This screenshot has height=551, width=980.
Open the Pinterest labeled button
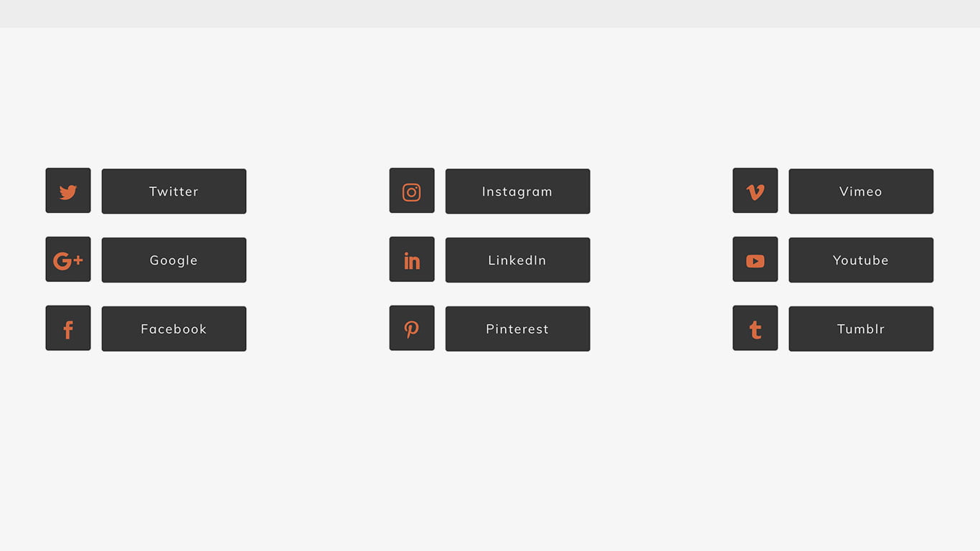[517, 329]
